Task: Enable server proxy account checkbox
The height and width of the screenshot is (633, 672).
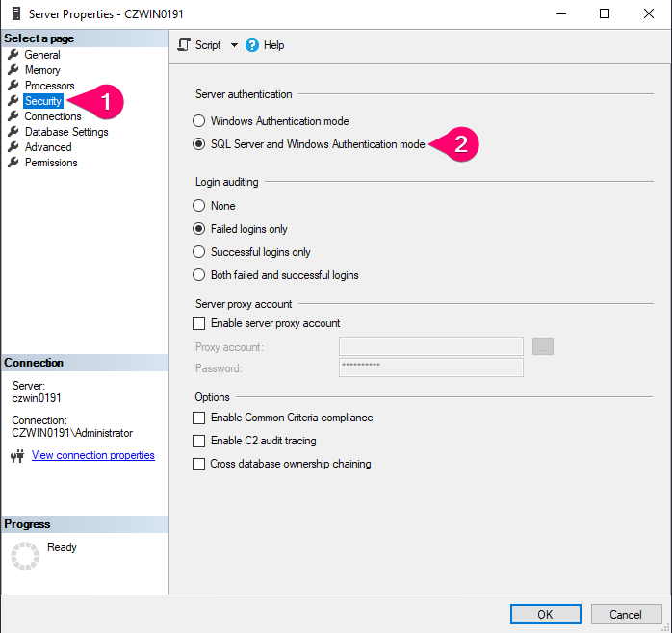Action: (198, 323)
